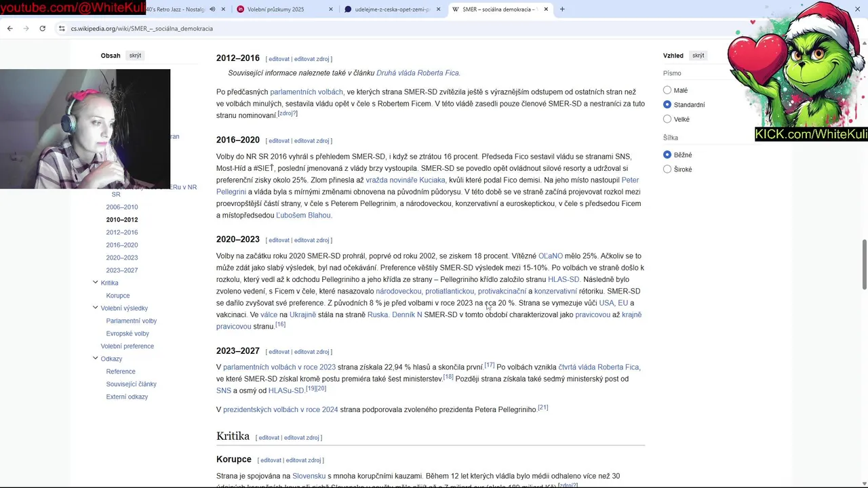Open footnote reference 21
Image resolution: width=868 pixels, height=488 pixels.
(x=542, y=408)
